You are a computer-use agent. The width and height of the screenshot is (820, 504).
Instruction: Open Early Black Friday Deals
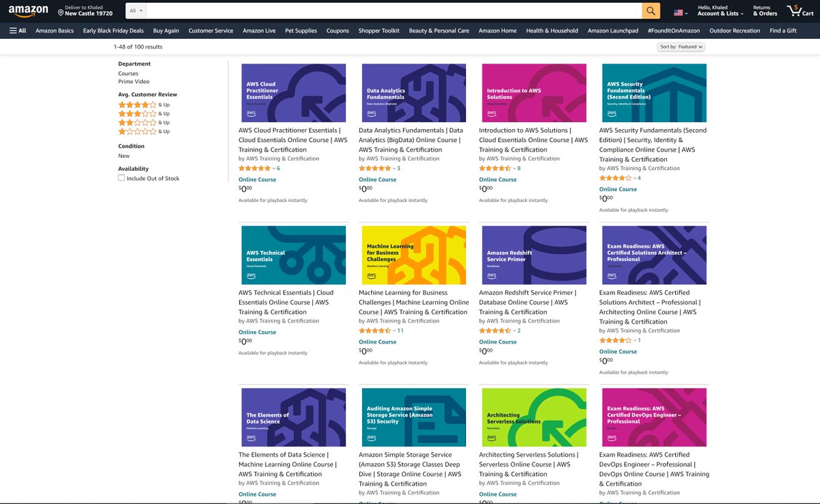pyautogui.click(x=113, y=31)
